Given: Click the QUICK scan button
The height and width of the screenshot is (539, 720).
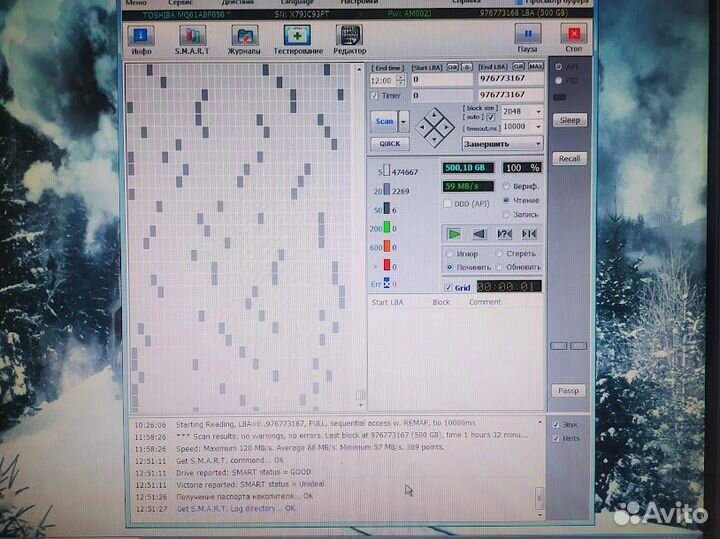Looking at the screenshot, I should click(388, 144).
